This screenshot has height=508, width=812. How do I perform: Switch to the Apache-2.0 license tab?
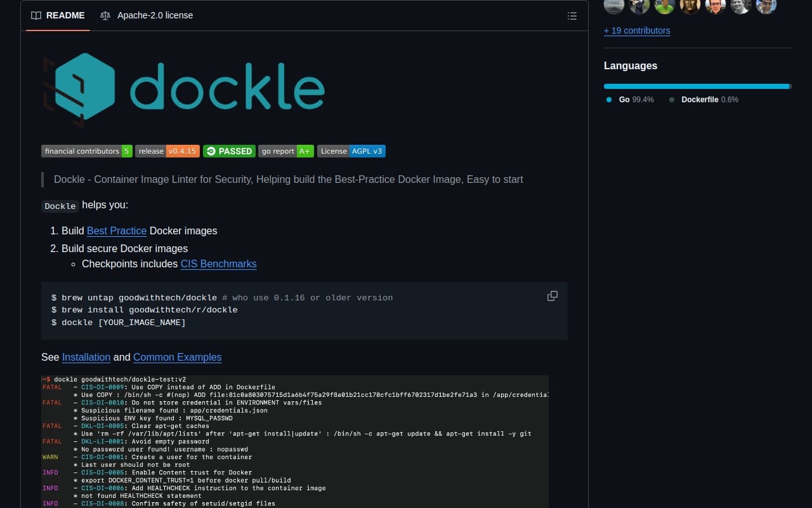[x=155, y=15]
